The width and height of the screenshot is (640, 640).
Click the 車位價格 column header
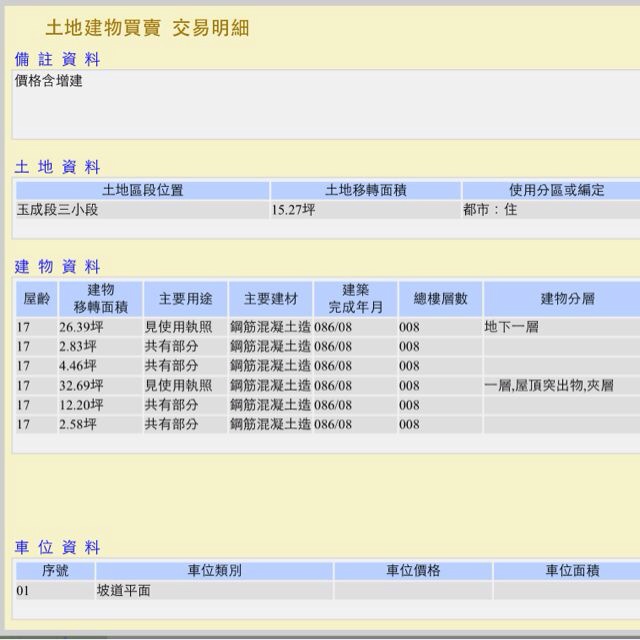(413, 571)
